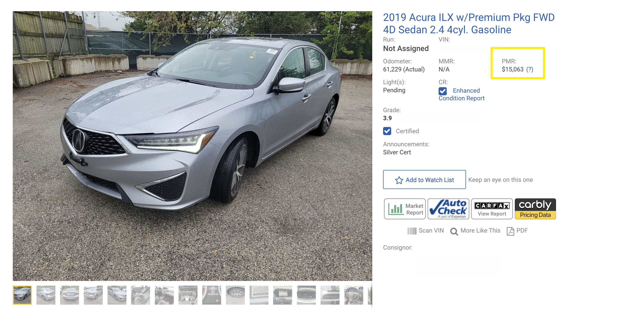Click the More Like This magnifier icon
Viewport: 644px width, 312px height.
coord(454,231)
